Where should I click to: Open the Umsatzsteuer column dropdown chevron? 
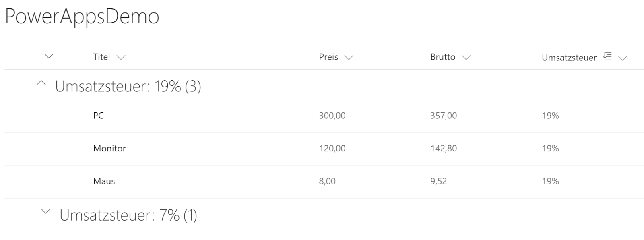[x=623, y=58]
